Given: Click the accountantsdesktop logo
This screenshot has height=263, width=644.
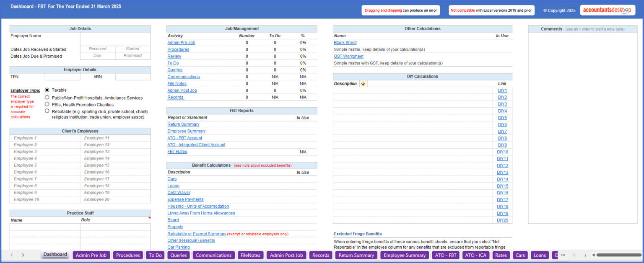Looking at the screenshot, I should (x=607, y=10).
